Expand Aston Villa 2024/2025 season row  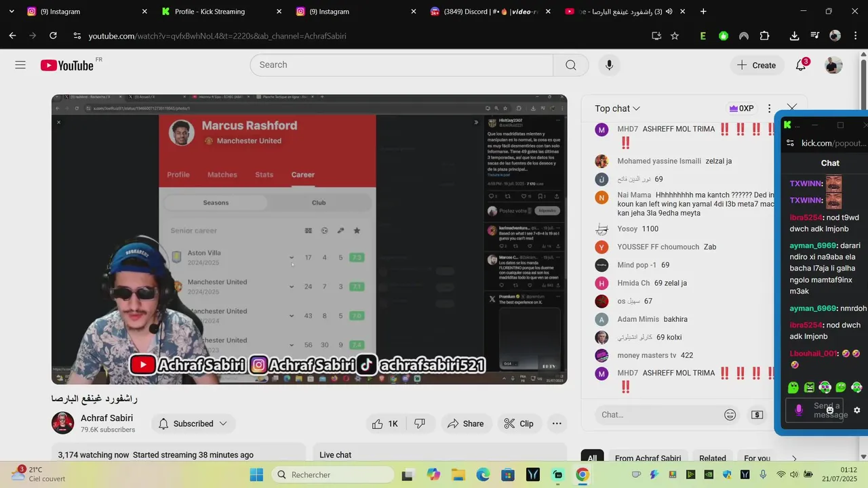pos(292,258)
